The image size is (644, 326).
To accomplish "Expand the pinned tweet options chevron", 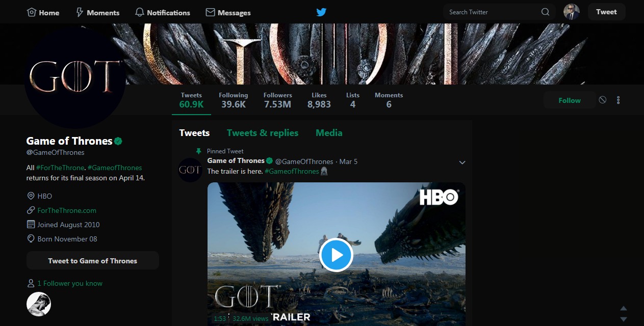I will point(462,162).
